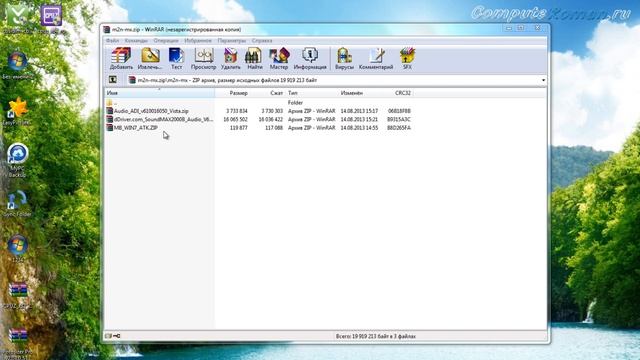Sort by the Размер (Size) column header

232,93
